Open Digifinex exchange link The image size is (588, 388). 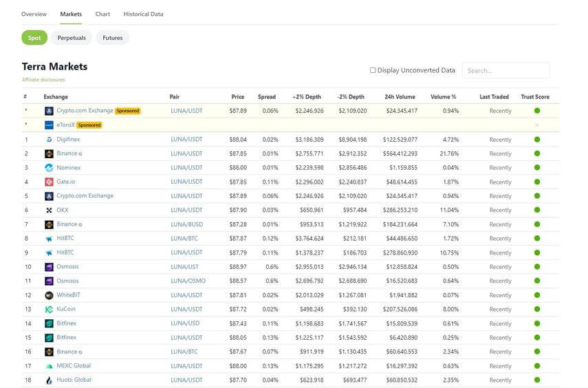(x=68, y=139)
